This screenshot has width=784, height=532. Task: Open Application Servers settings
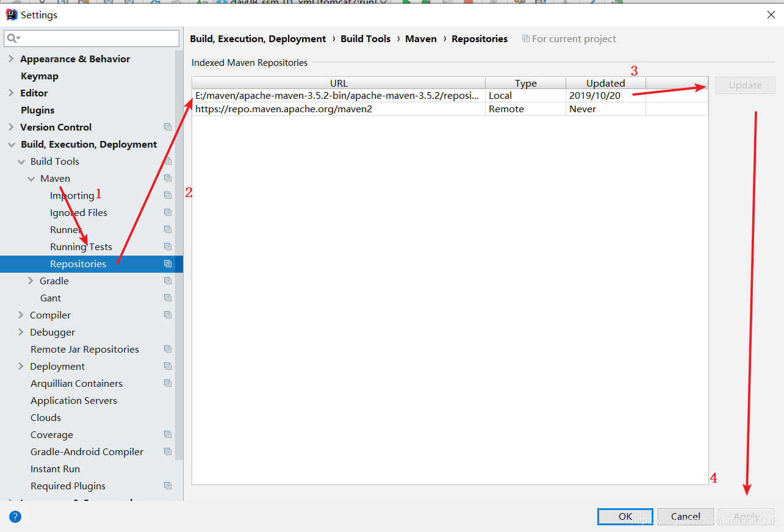click(x=74, y=401)
